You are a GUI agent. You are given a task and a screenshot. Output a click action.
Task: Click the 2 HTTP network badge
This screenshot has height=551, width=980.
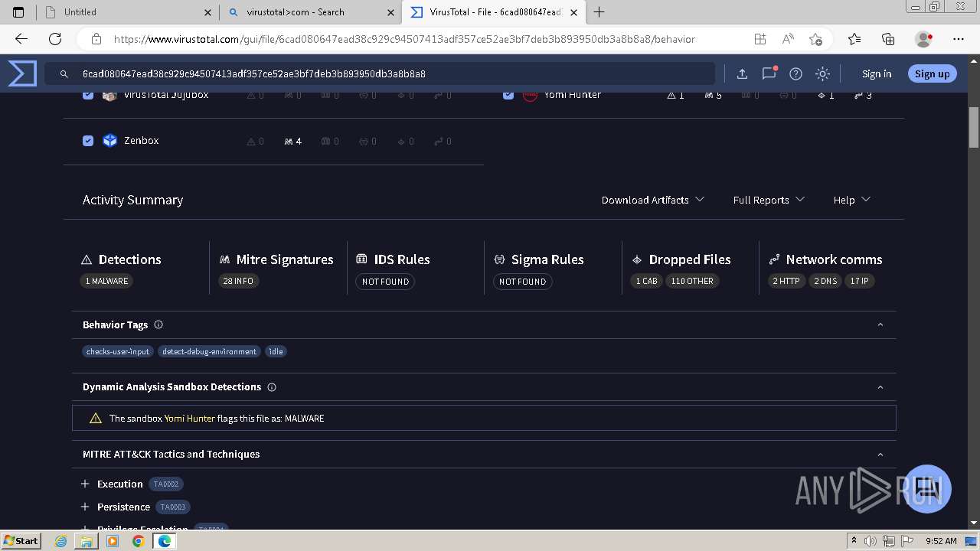pyautogui.click(x=786, y=281)
